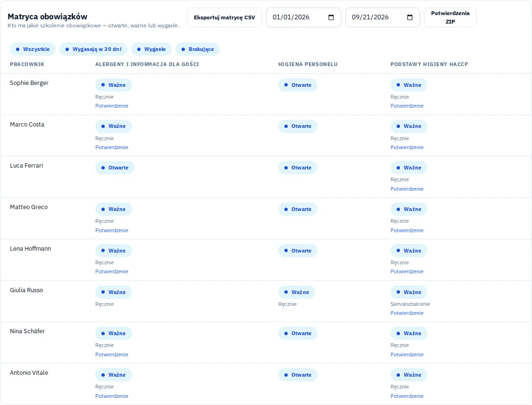Viewport: 532px width, 405px height.
Task: Click Lena Hoffmann's Alergeny Ważne badge
Action: pos(114,251)
